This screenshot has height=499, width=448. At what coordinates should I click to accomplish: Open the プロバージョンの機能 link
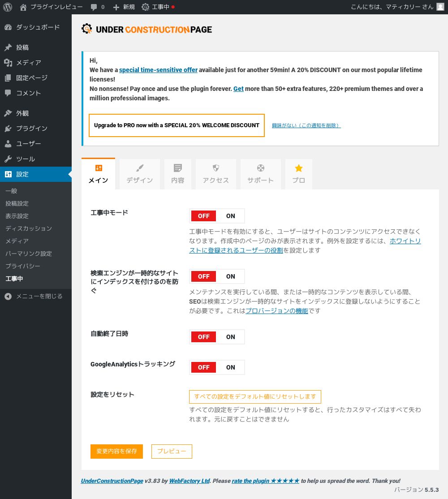coord(277,311)
